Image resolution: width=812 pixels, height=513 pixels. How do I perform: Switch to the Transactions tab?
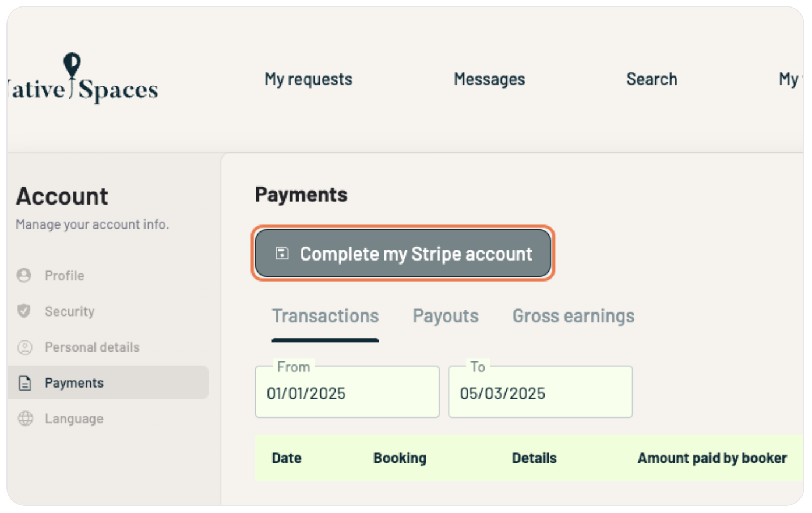click(x=325, y=316)
